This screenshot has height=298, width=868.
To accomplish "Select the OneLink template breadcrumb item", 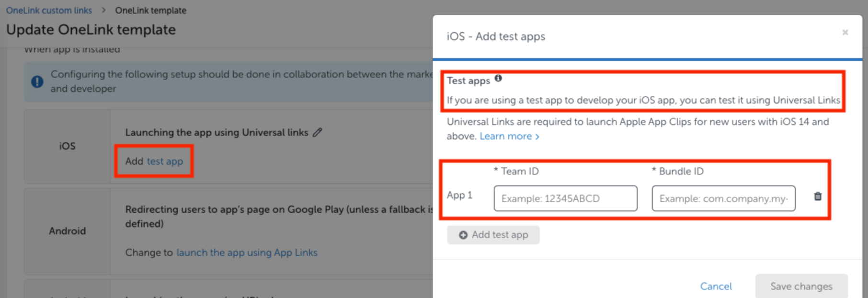I will click(150, 10).
